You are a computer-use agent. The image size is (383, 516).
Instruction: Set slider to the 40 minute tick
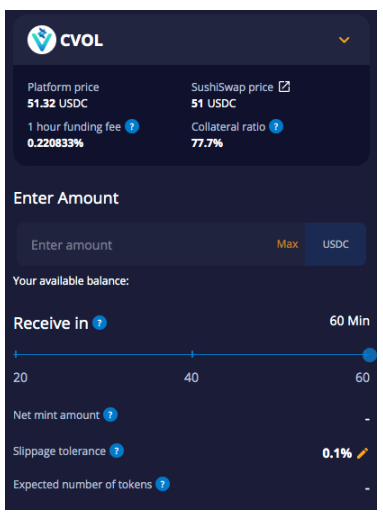tap(192, 354)
